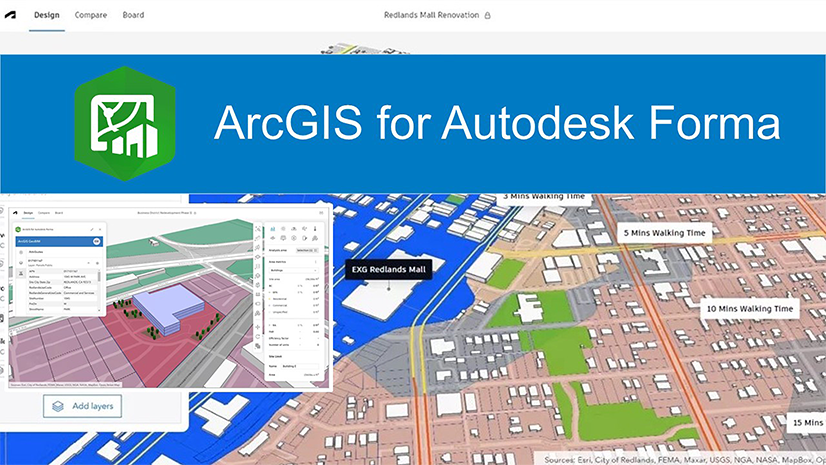Switch to the Design tab in the top bar
This screenshot has width=826, height=465.
click(x=47, y=15)
